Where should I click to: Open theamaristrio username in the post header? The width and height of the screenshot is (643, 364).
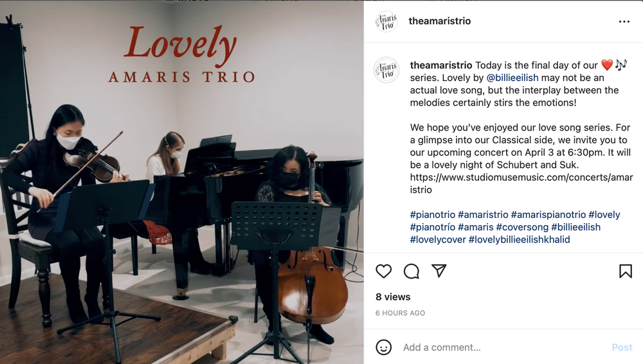(440, 21)
